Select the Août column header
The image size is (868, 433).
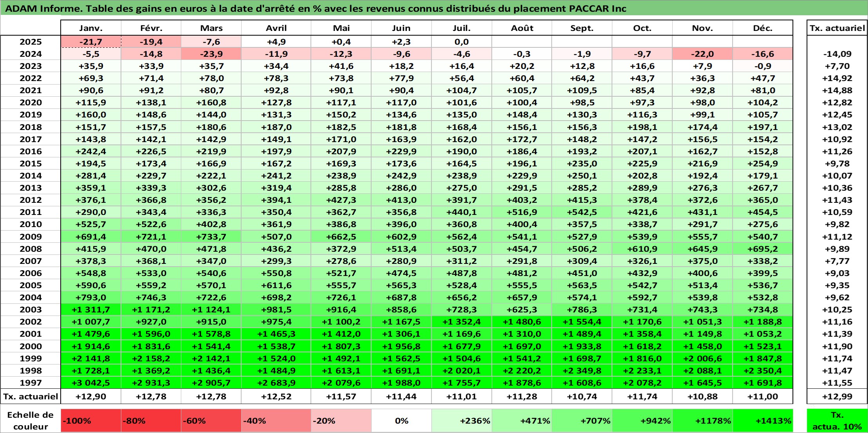(x=522, y=28)
